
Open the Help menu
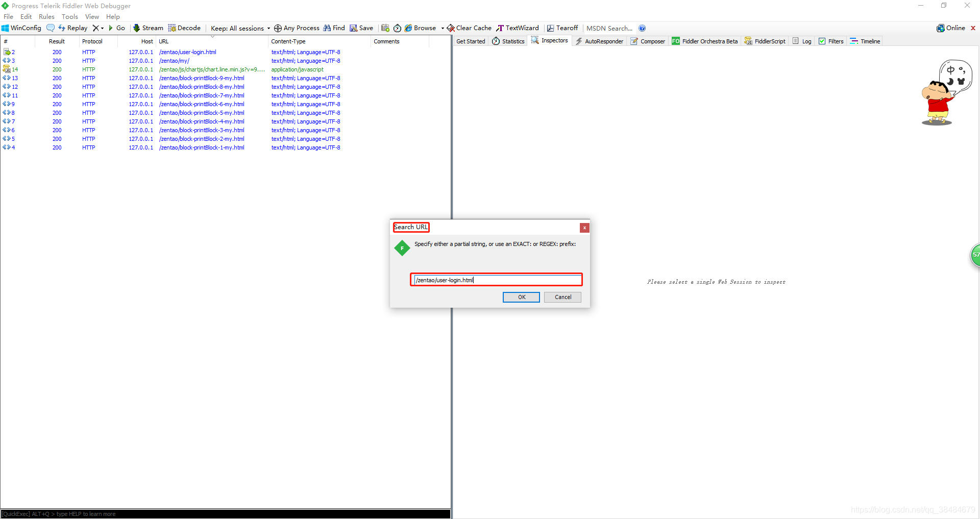[x=113, y=17]
